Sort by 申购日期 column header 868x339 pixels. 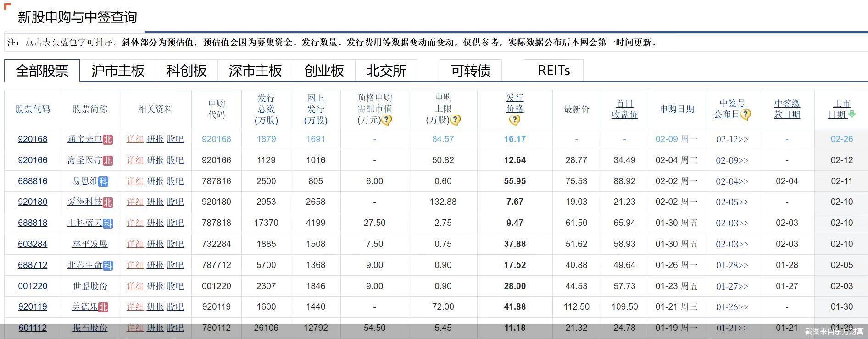[677, 109]
